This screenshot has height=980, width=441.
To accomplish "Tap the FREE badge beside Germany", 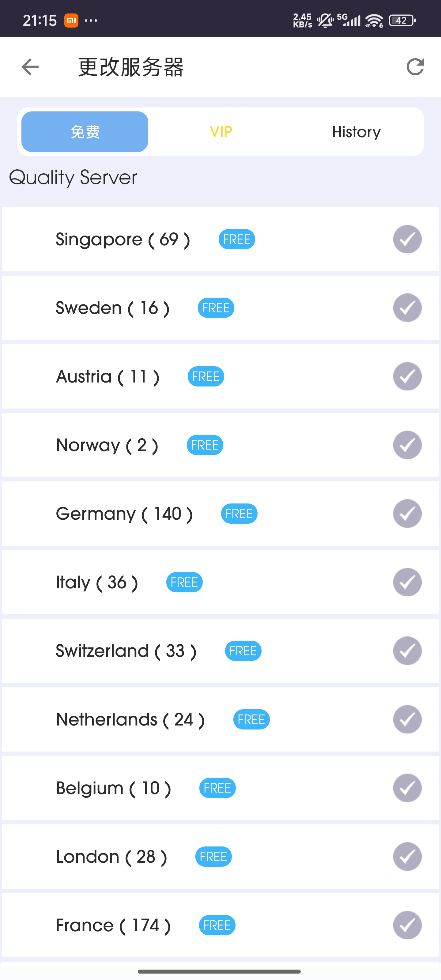I will tap(239, 514).
